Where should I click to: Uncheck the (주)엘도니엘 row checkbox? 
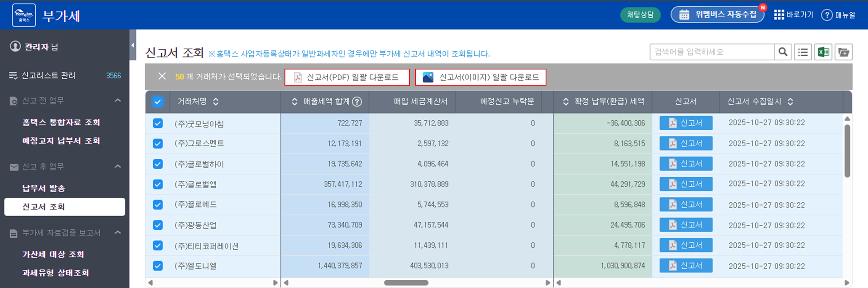[158, 266]
